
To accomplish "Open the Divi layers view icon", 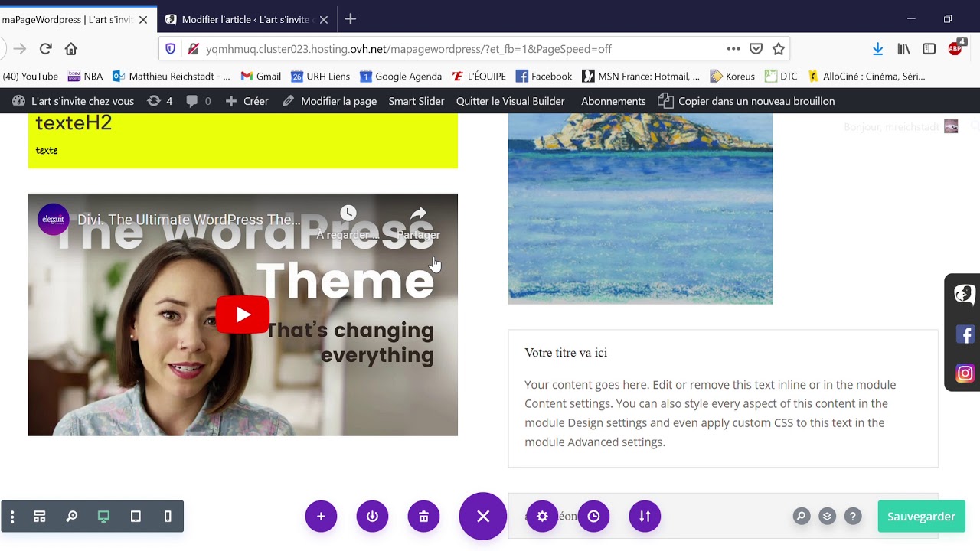I will click(827, 517).
